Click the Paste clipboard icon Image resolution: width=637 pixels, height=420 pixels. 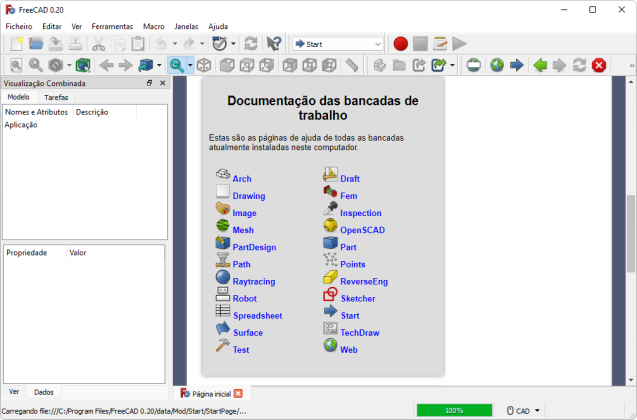pos(138,43)
